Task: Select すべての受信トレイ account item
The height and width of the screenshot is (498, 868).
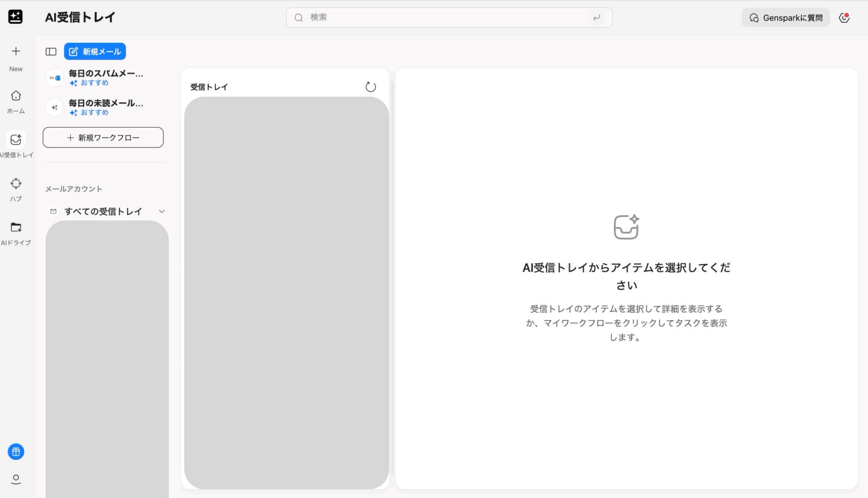Action: (103, 211)
